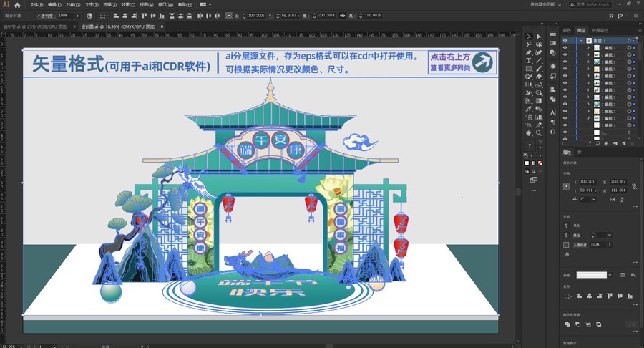Viewport: 644px width, 348px height.
Task: Select the Pen tool
Action: pos(529,52)
